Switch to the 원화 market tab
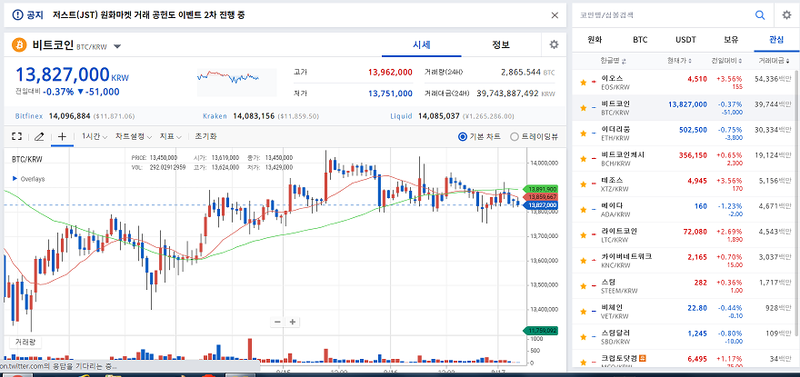800x377 pixels. point(595,40)
